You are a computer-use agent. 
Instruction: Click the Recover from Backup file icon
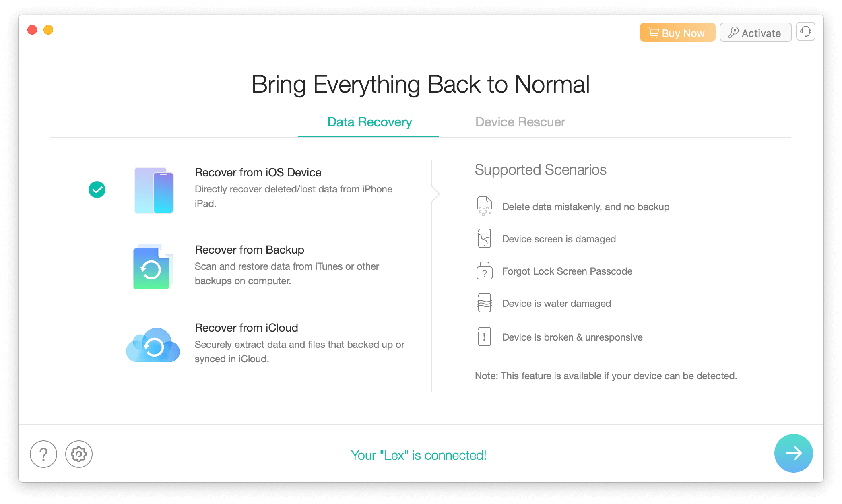click(153, 267)
